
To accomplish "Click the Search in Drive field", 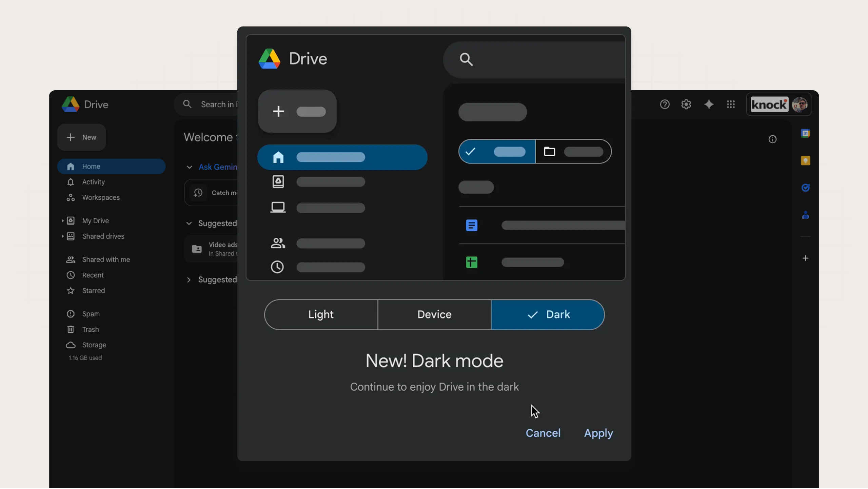I will point(217,104).
